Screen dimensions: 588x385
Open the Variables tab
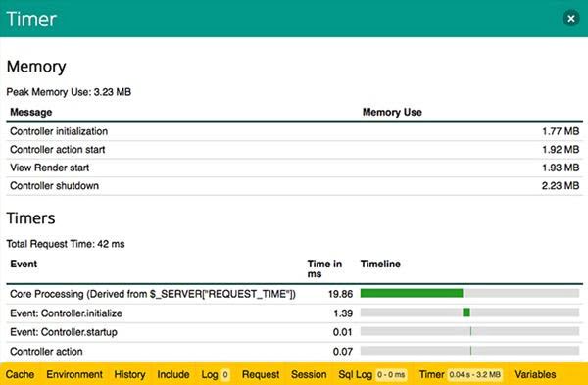click(535, 374)
